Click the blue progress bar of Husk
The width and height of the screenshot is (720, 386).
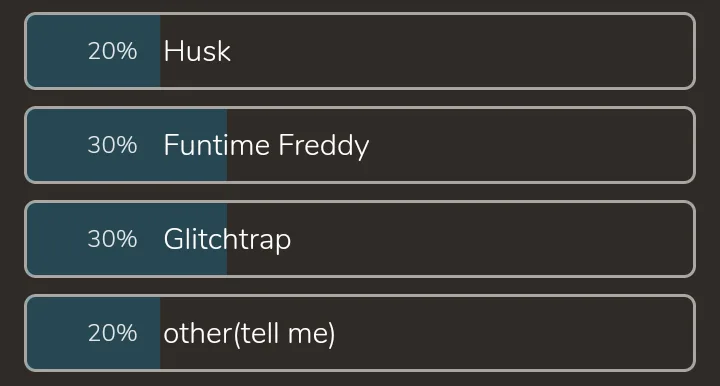coord(93,51)
